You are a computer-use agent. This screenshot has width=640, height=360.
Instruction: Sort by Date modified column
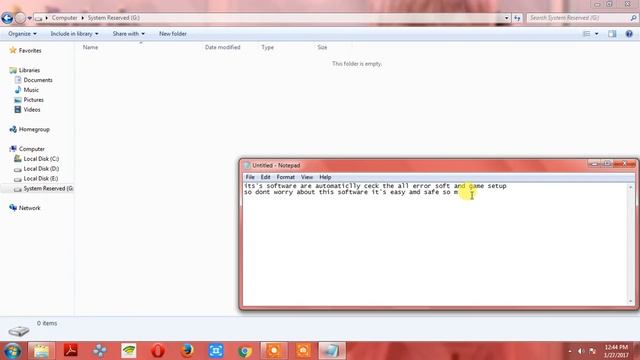point(222,47)
